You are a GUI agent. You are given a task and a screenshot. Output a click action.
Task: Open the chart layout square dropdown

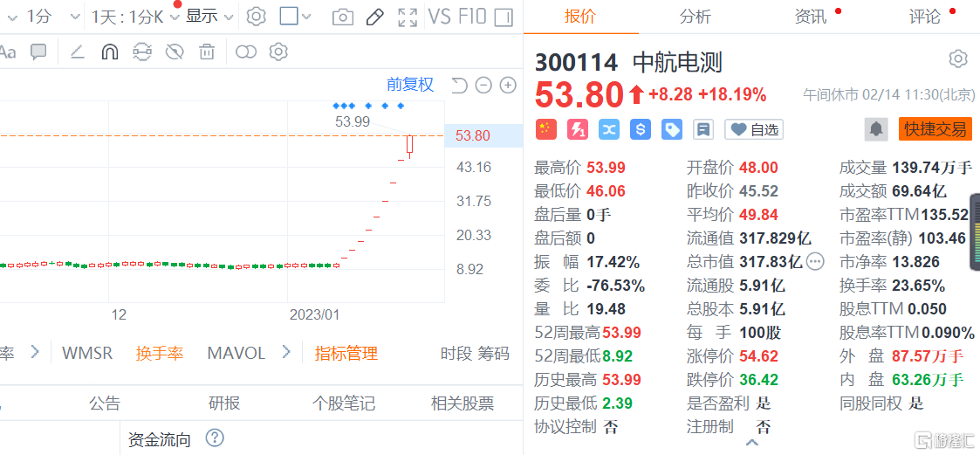296,17
